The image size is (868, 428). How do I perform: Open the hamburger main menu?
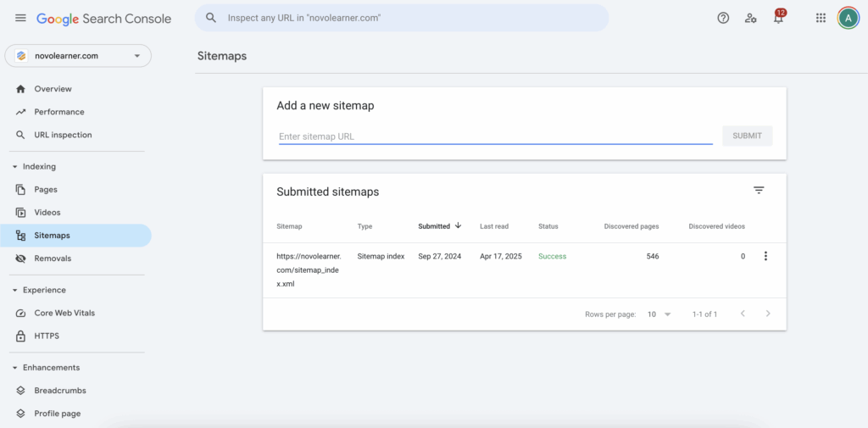[x=20, y=18]
